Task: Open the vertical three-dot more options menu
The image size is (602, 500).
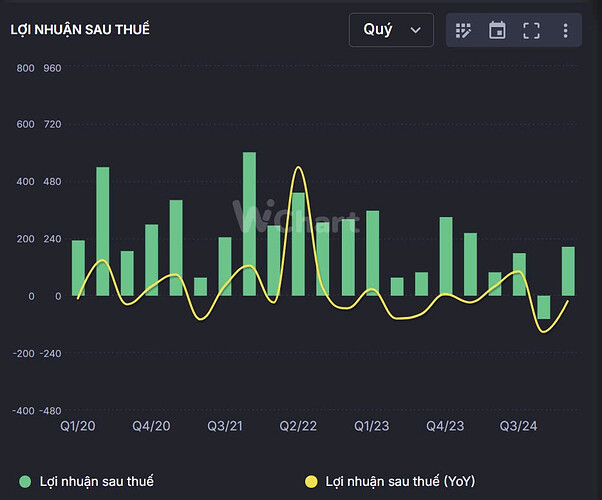Action: click(565, 30)
